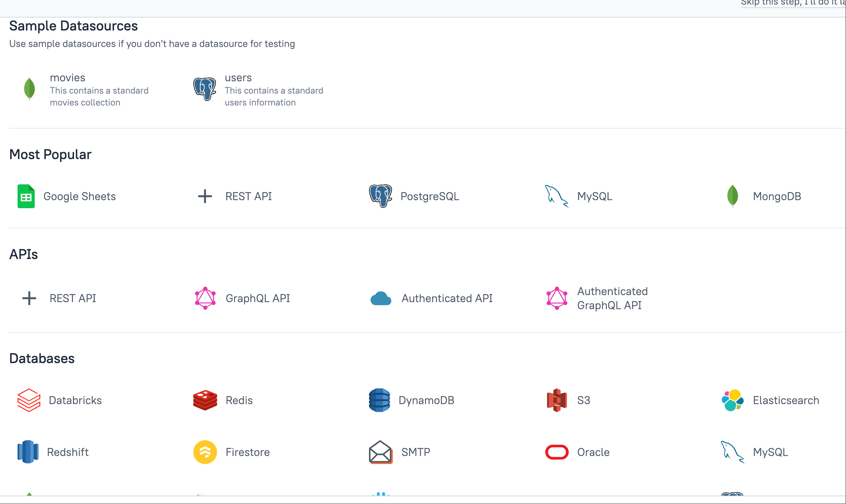
Task: Click the red Oracle oval icon
Action: tap(557, 452)
